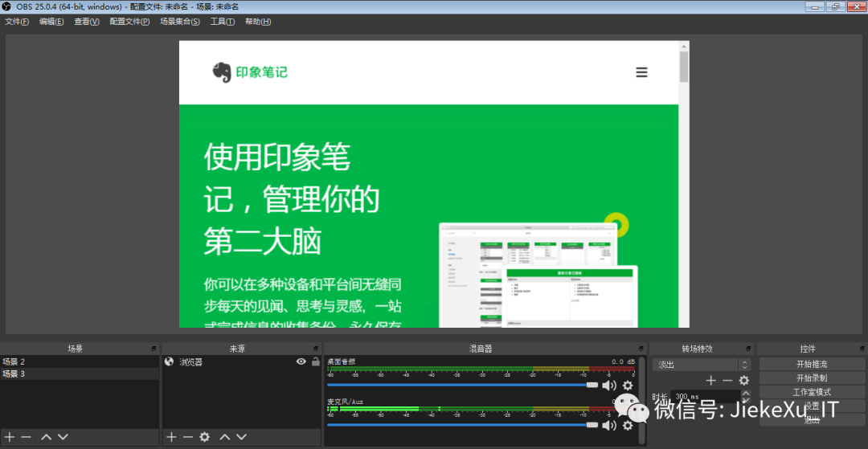
Task: Move source down in Sources panel
Action: [x=241, y=437]
